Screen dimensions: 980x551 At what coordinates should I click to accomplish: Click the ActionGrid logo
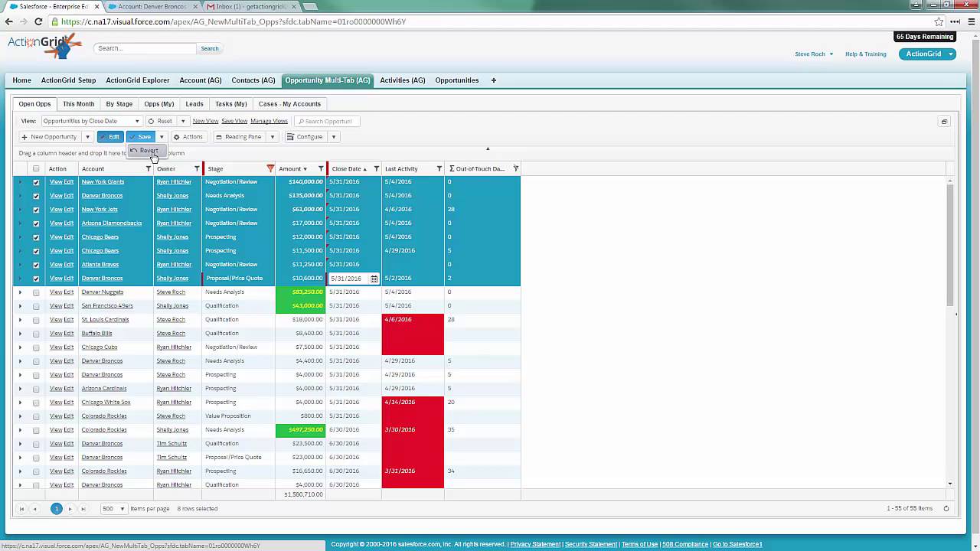(x=44, y=46)
